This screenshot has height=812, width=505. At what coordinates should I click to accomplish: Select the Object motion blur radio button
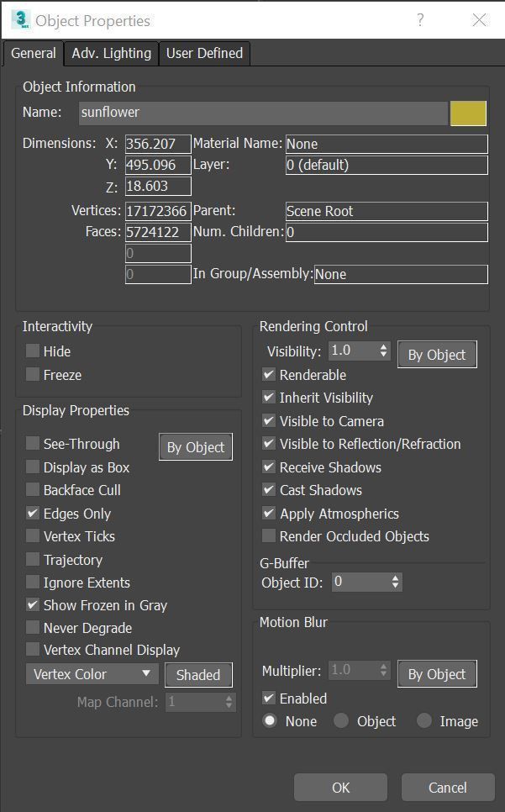[341, 720]
